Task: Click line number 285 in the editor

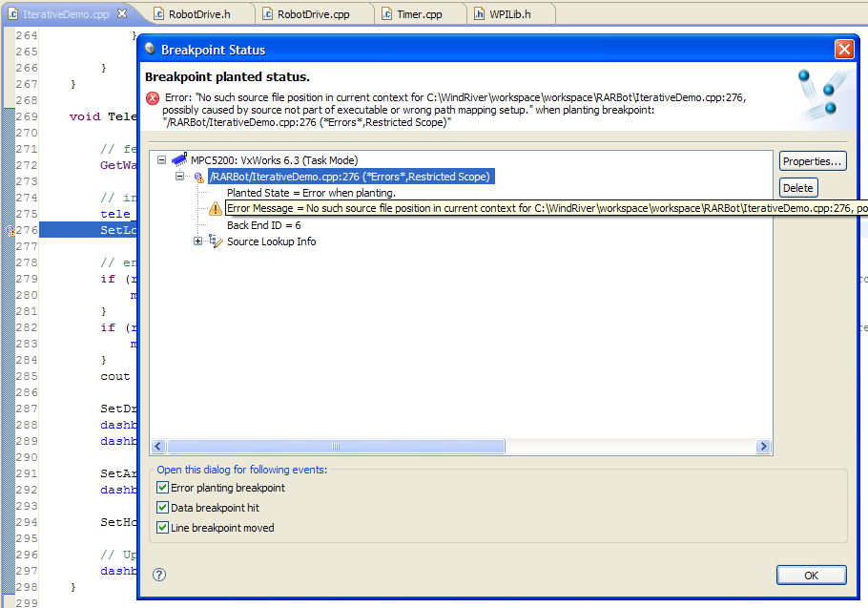Action: (x=27, y=376)
